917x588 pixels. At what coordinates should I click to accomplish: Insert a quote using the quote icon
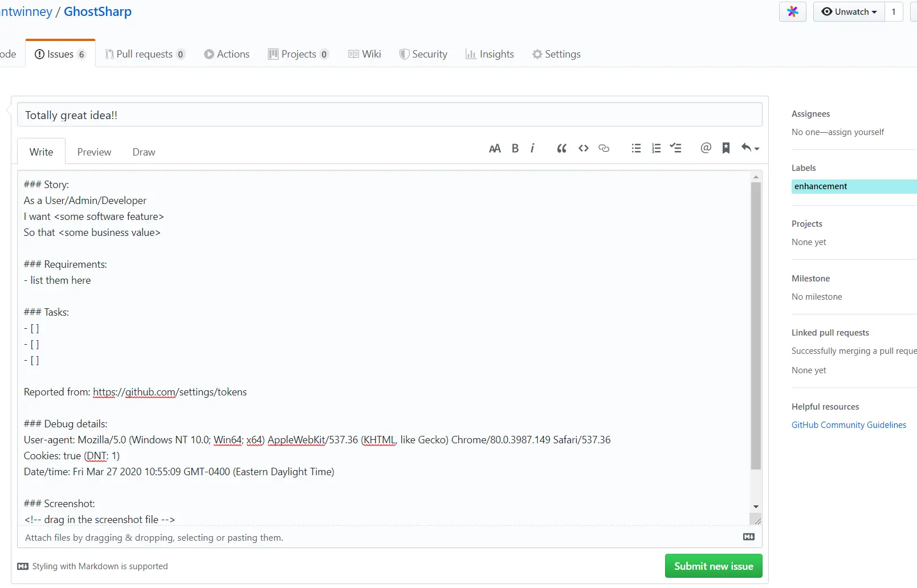click(x=562, y=149)
